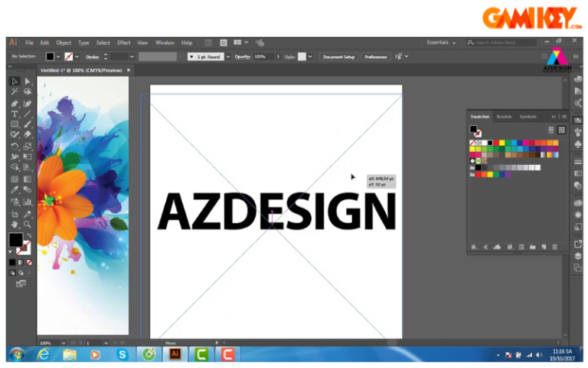This screenshot has height=368, width=588.
Task: Expand the 5 pt. Round brush dropdown
Action: 227,57
